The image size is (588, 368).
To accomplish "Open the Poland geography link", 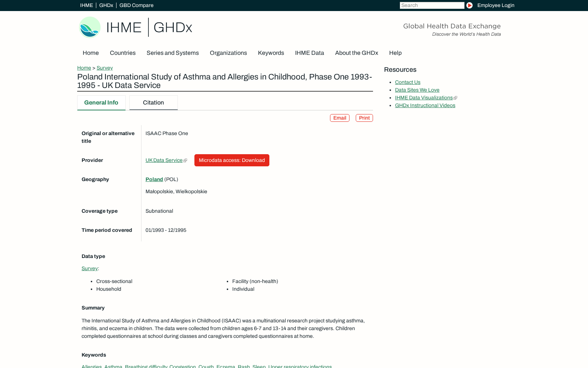I will pyautogui.click(x=154, y=179).
